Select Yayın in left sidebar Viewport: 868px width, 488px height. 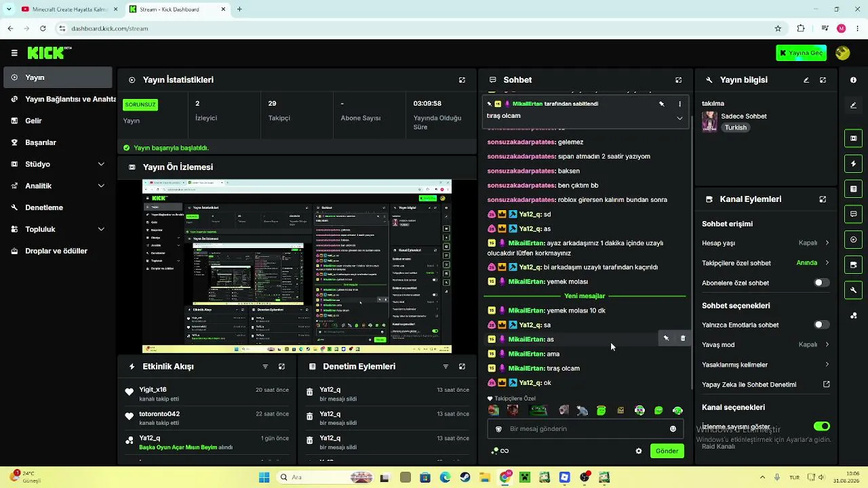(x=58, y=77)
